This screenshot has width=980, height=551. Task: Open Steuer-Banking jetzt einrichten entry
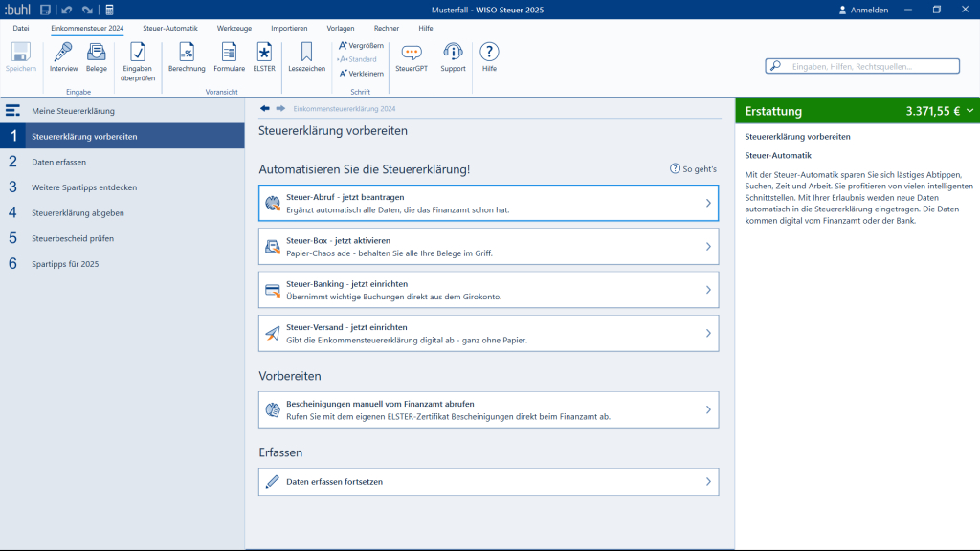pos(488,290)
